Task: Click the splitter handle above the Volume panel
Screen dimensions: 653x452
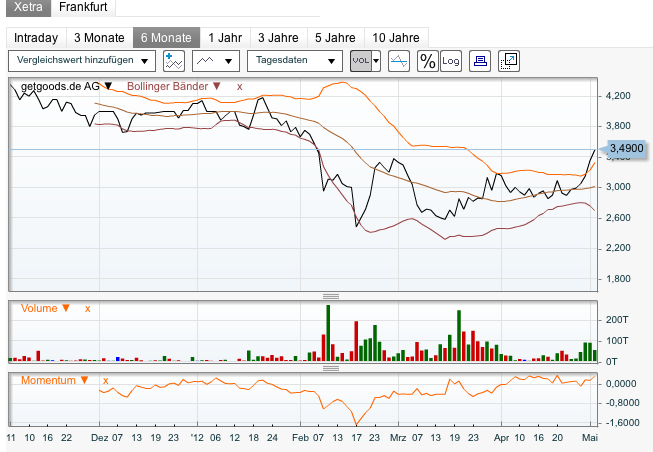Action: click(331, 296)
